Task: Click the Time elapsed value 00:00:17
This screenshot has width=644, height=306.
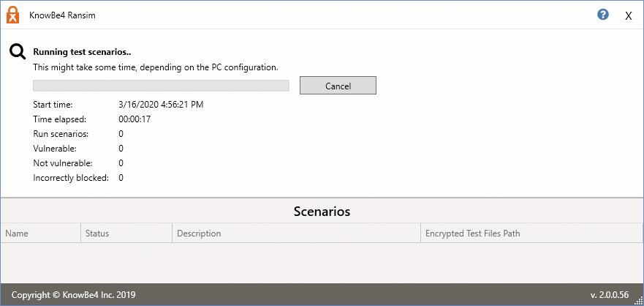Action: (135, 119)
